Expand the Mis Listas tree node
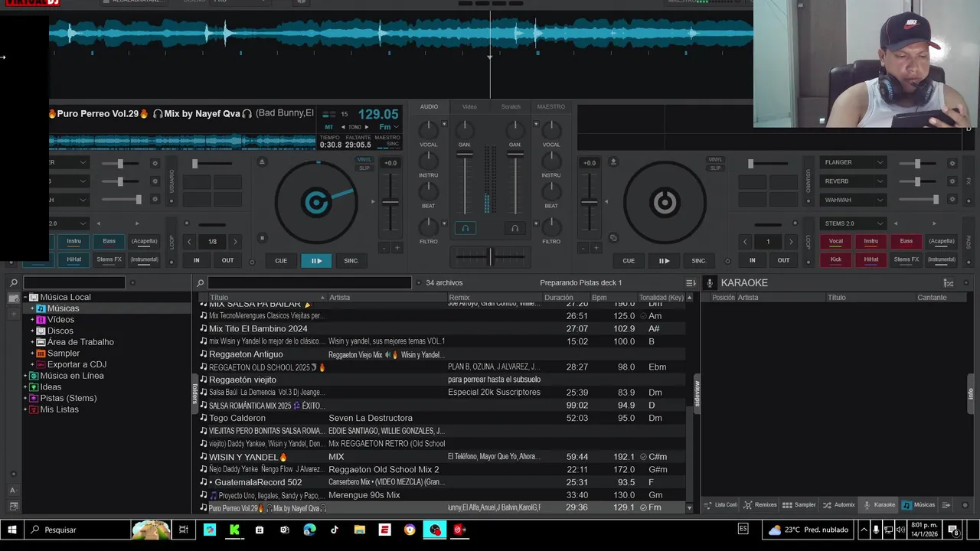This screenshot has height=551, width=980. 25,409
